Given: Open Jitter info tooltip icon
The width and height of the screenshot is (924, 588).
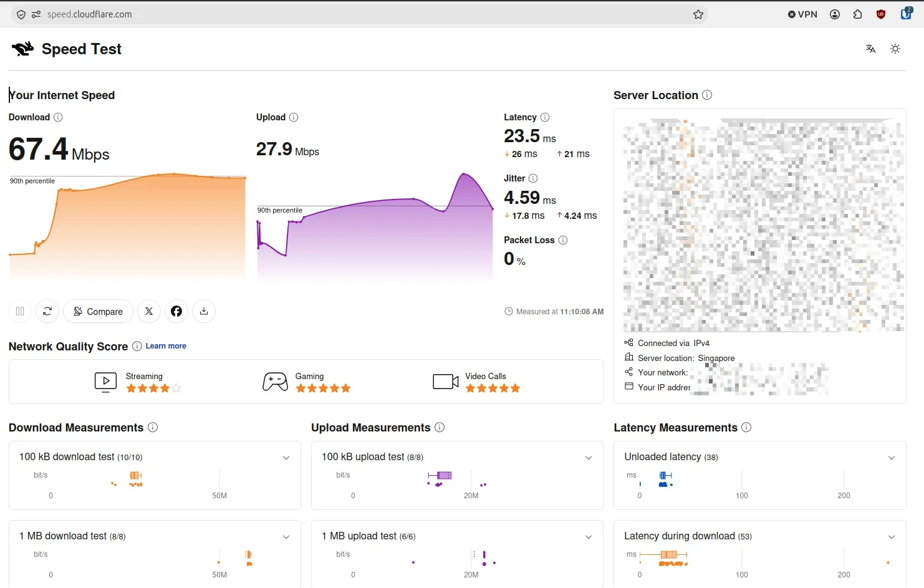Looking at the screenshot, I should pos(533,178).
